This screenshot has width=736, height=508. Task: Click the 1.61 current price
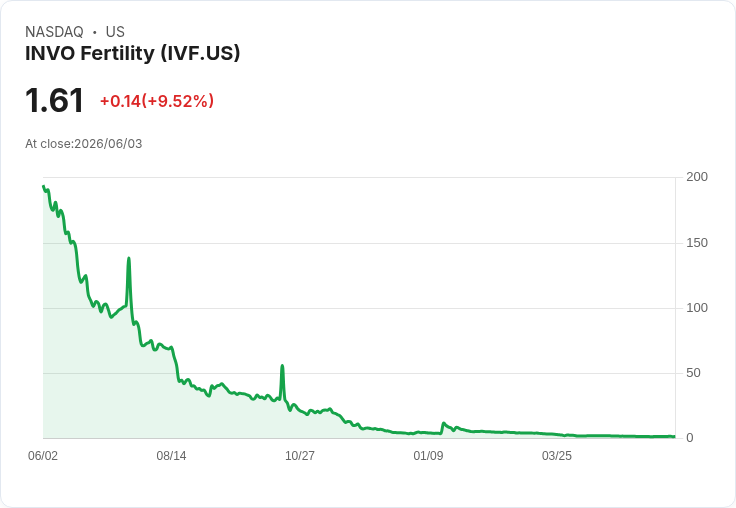tap(54, 100)
